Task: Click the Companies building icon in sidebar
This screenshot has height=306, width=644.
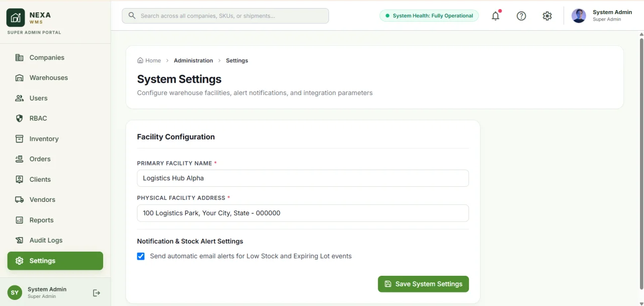Action: [19, 57]
